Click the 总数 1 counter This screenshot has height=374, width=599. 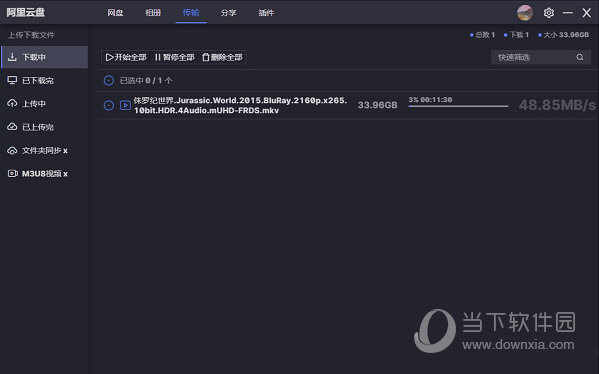482,35
